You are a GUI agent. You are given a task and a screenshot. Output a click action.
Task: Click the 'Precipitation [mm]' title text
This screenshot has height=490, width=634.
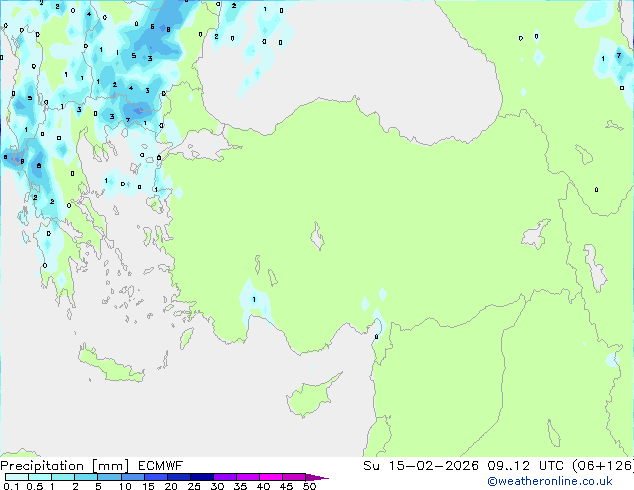coord(65,466)
